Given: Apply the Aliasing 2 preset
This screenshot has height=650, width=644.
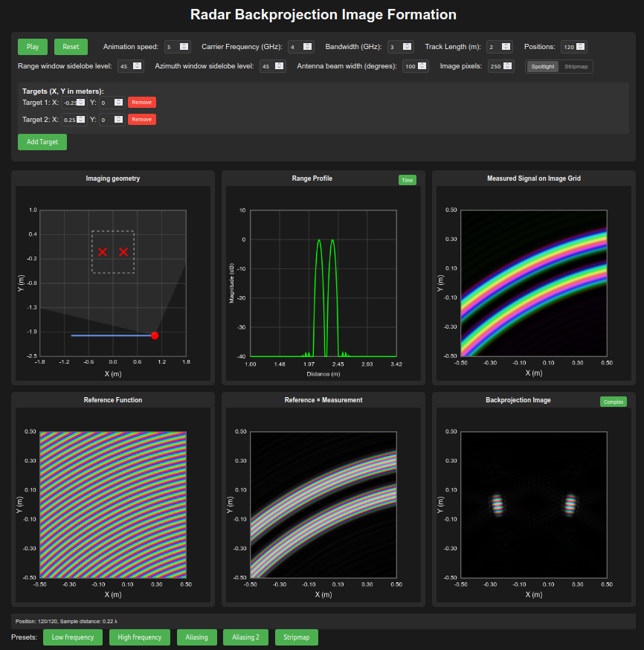Looking at the screenshot, I should coord(245,637).
